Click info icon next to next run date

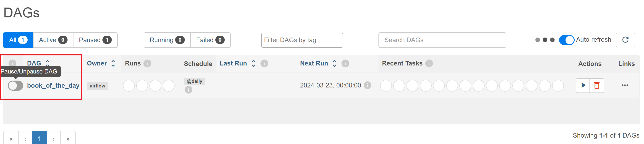click(367, 85)
